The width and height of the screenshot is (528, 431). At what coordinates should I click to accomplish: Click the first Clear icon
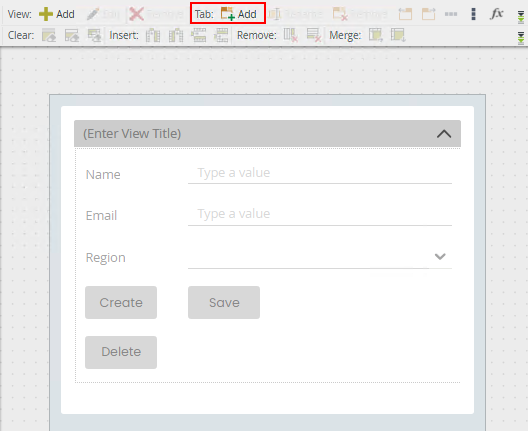(49, 35)
